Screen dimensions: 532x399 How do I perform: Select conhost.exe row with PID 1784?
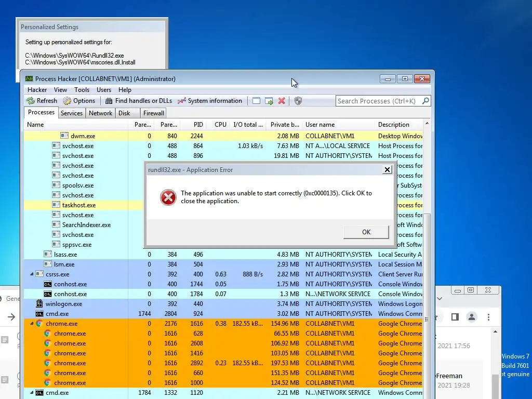tap(223, 294)
